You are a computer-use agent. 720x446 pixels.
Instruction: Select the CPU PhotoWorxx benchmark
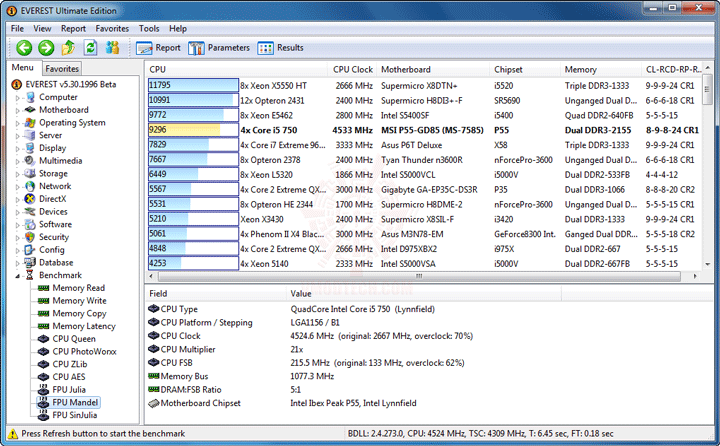[x=84, y=352]
